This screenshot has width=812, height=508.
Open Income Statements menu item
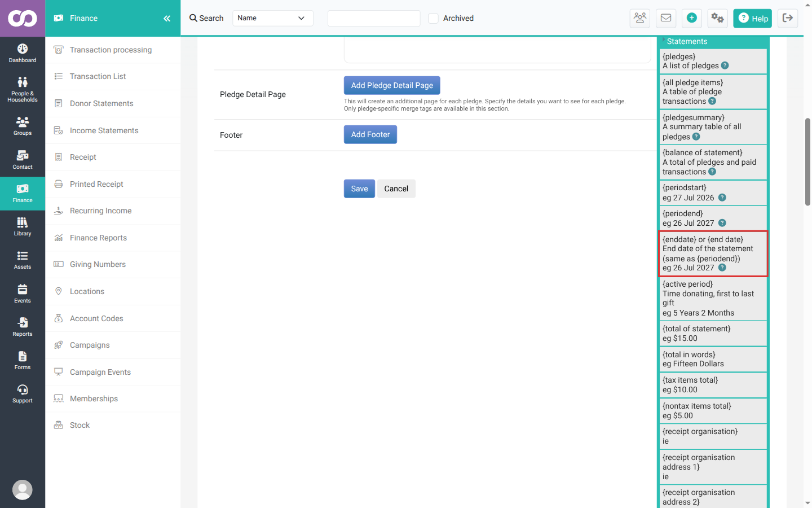pos(113,130)
